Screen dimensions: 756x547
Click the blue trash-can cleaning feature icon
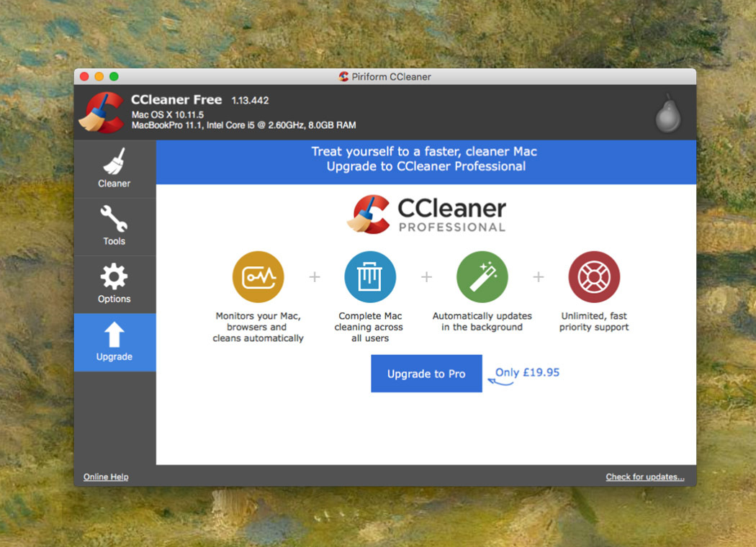pyautogui.click(x=370, y=276)
